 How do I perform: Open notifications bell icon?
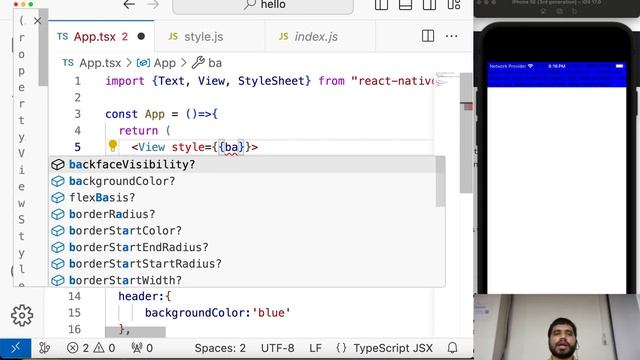point(452,348)
